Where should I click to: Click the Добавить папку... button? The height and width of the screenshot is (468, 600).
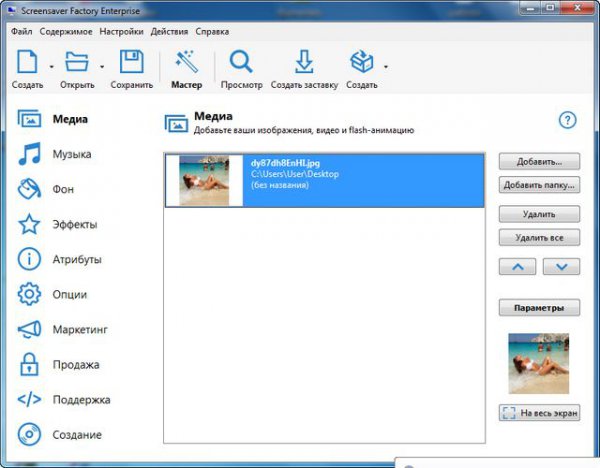pyautogui.click(x=539, y=185)
